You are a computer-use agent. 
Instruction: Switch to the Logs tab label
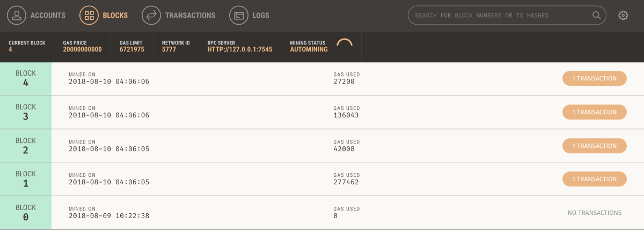[x=261, y=16]
